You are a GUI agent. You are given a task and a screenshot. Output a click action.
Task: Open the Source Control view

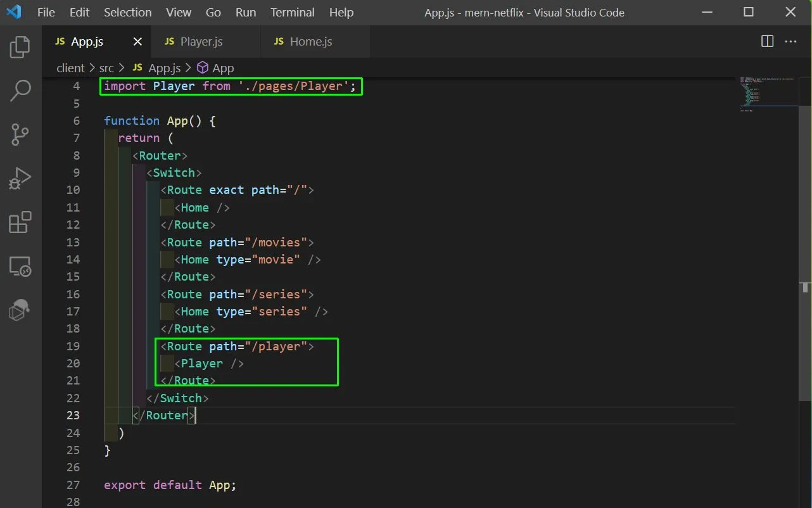pos(20,134)
